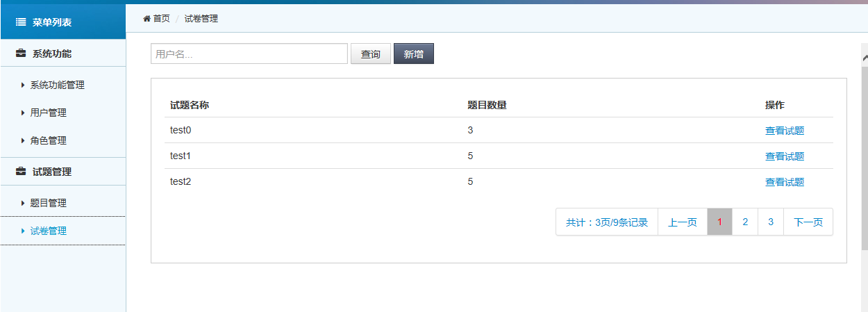This screenshot has height=312, width=868.
Task: Click the test1 paper name cell
Action: (181, 156)
